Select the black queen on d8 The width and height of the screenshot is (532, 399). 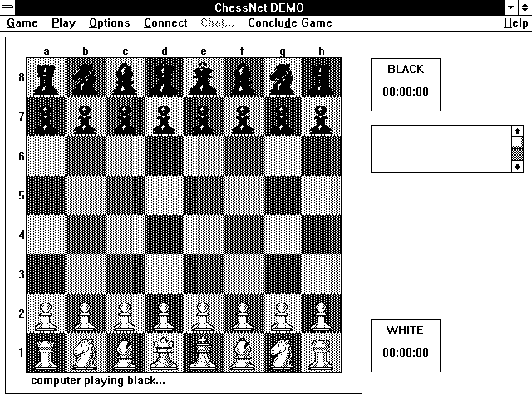coord(165,78)
